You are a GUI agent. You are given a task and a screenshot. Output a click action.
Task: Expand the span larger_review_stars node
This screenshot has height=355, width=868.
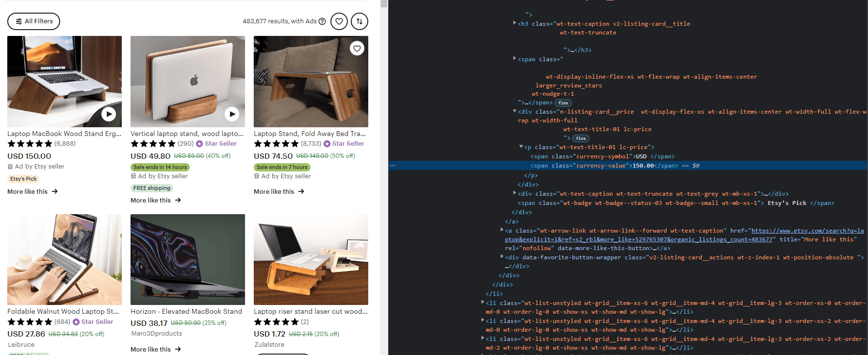point(514,58)
